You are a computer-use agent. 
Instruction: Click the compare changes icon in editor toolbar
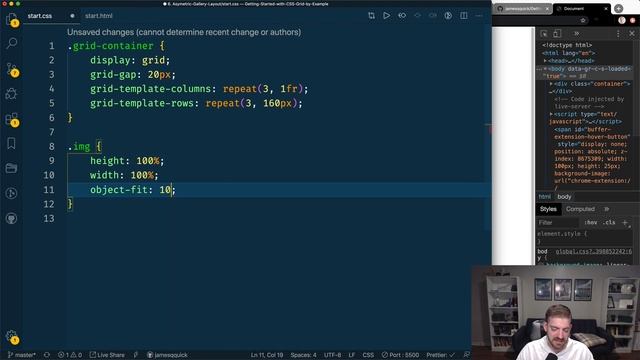point(371,16)
